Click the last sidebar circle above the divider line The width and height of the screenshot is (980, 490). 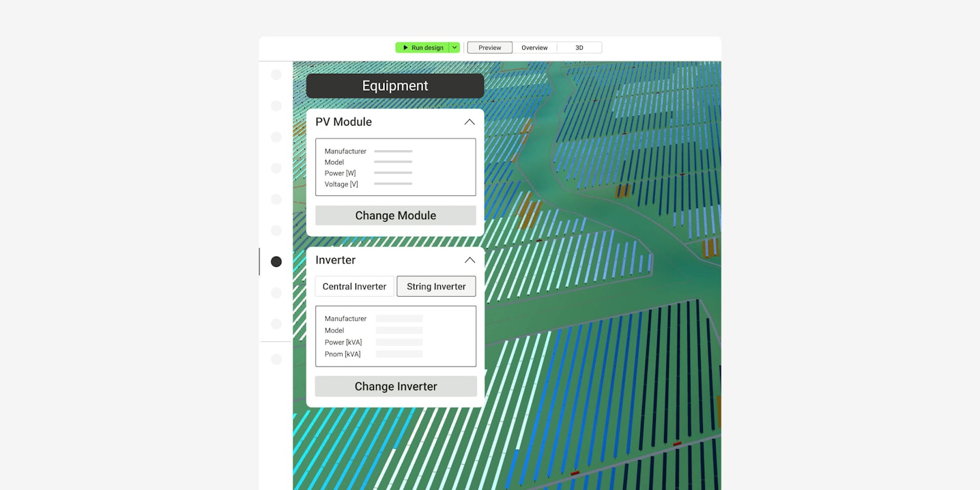click(x=276, y=323)
